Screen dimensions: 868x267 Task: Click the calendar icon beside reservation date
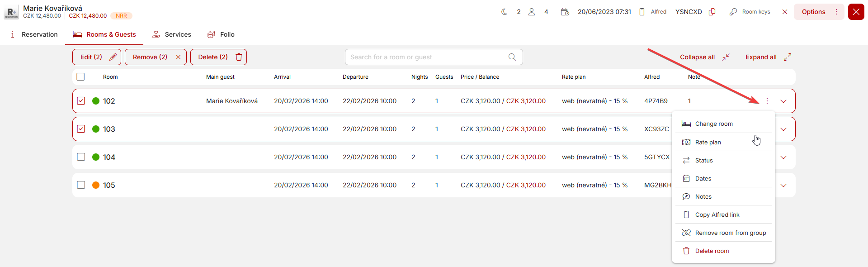point(565,12)
